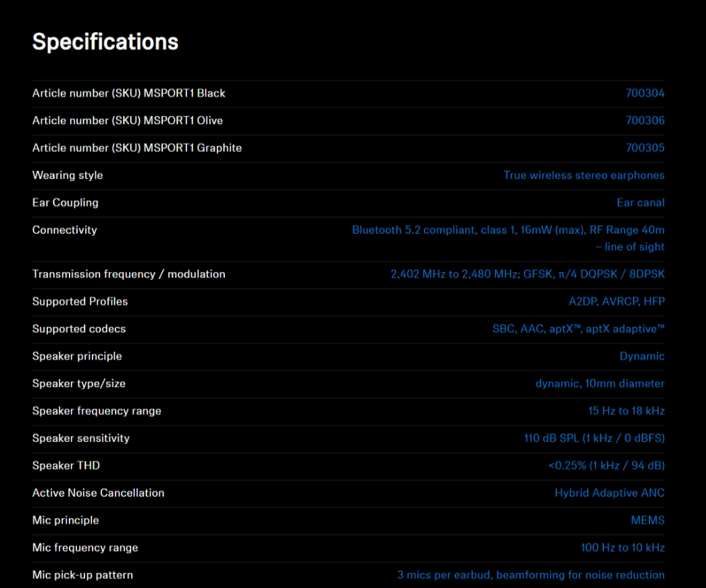Select 'A2DP, AVRCP, HFP' value
706x588 pixels.
[616, 302]
